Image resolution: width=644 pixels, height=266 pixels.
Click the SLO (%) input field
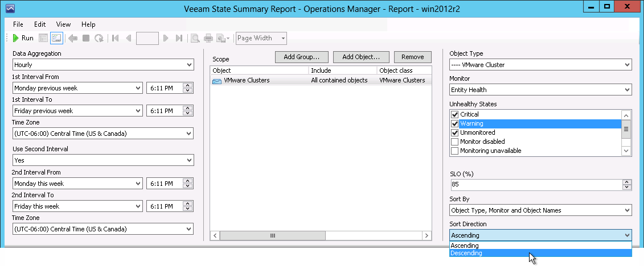pyautogui.click(x=536, y=184)
